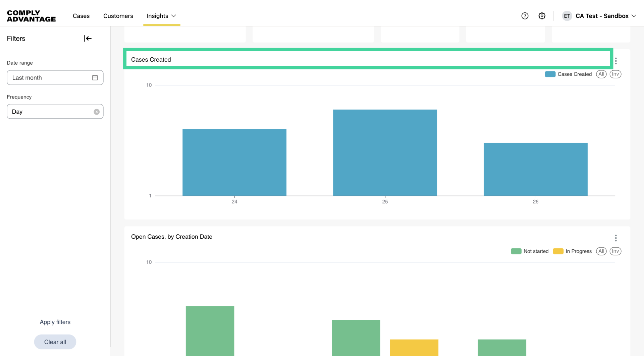The image size is (644, 362).
Task: Open the Frequency Day dropdown
Action: (50, 112)
